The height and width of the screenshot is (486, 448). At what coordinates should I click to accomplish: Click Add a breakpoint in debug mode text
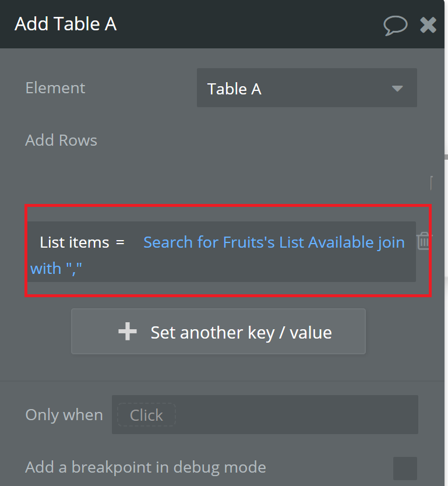click(x=146, y=467)
